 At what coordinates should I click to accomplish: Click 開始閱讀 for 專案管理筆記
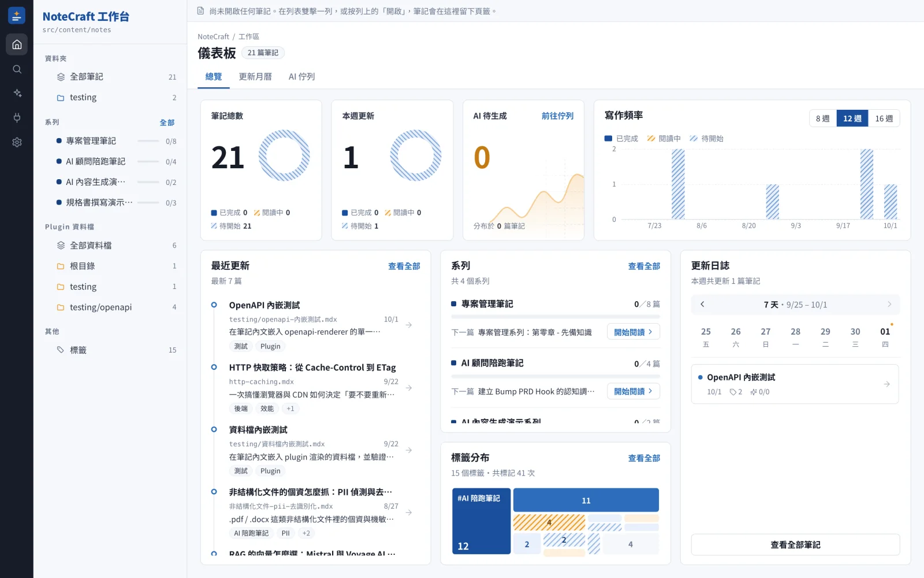tap(634, 332)
